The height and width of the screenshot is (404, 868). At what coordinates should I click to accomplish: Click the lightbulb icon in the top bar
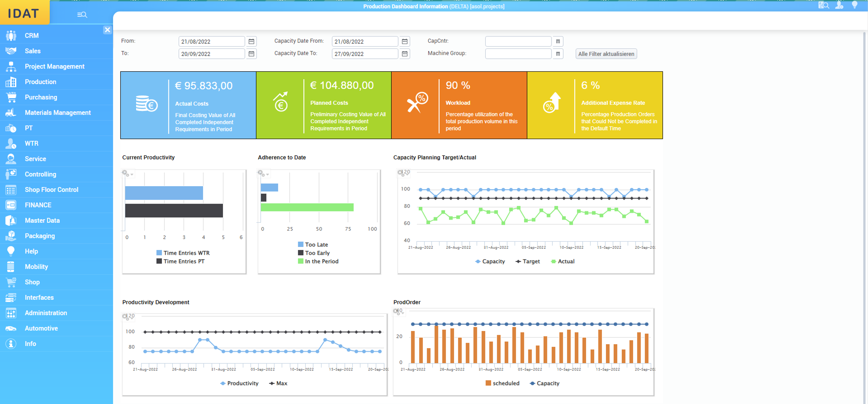coord(854,5)
